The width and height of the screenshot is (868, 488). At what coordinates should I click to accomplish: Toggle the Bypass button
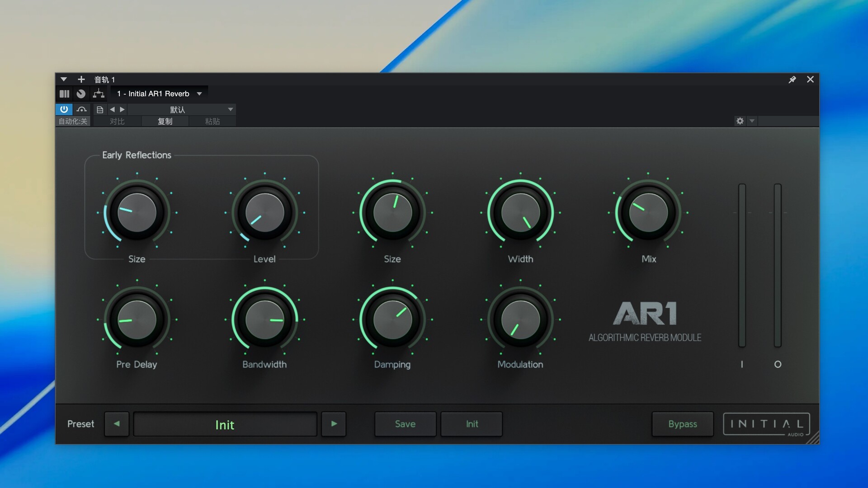683,424
